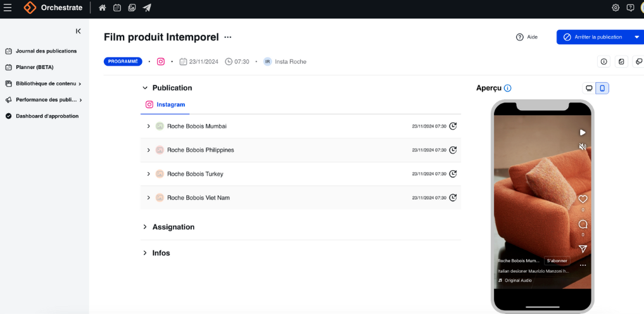Open the notes icon button
Image resolution: width=644 pixels, height=314 pixels.
[621, 61]
